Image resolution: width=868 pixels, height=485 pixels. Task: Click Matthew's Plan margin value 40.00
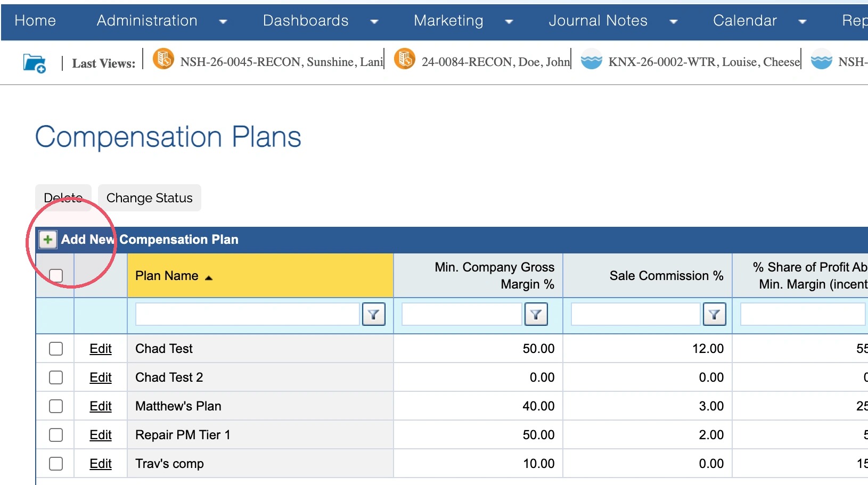pos(538,406)
